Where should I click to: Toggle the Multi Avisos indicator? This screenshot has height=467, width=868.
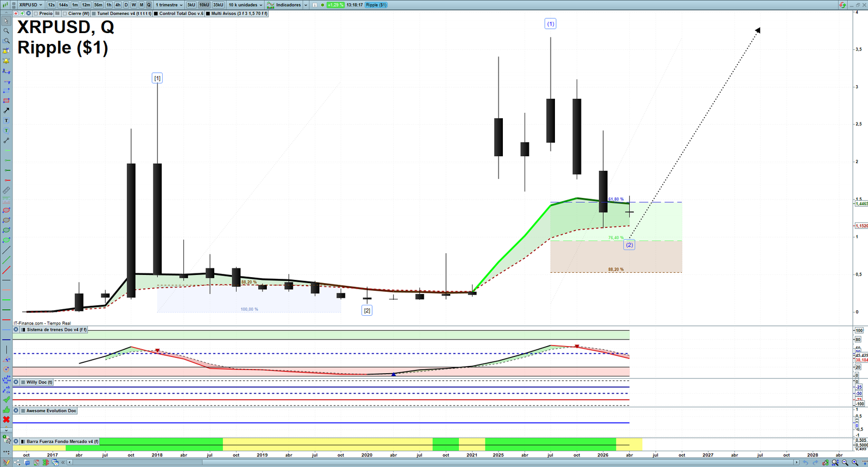[208, 14]
